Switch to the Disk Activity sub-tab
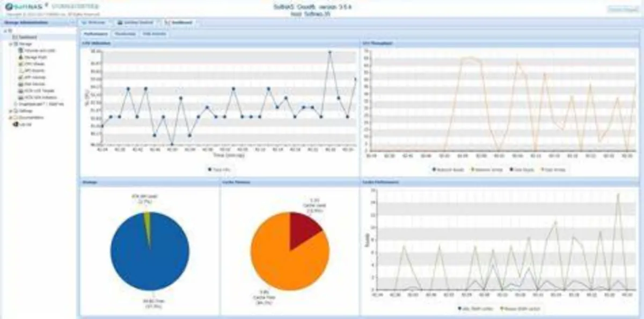 point(154,34)
